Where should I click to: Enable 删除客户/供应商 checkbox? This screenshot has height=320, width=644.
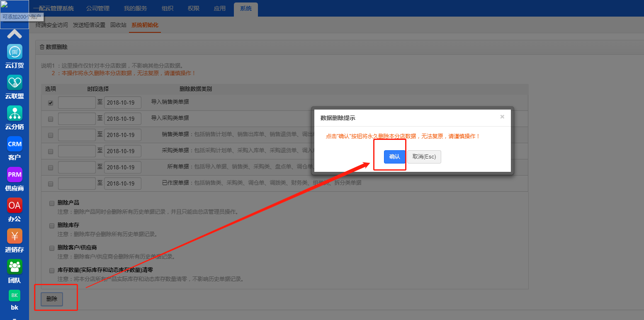[x=52, y=248]
